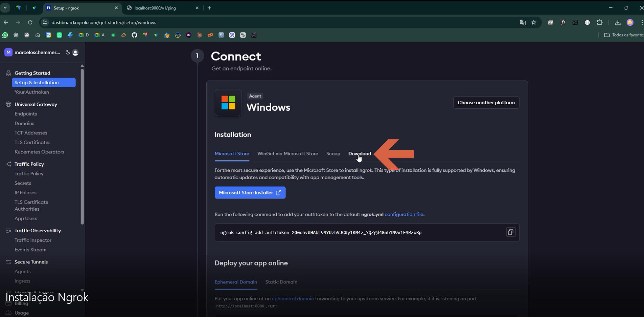Open TCP Addresses in sidebar
644x317 pixels.
tap(31, 133)
